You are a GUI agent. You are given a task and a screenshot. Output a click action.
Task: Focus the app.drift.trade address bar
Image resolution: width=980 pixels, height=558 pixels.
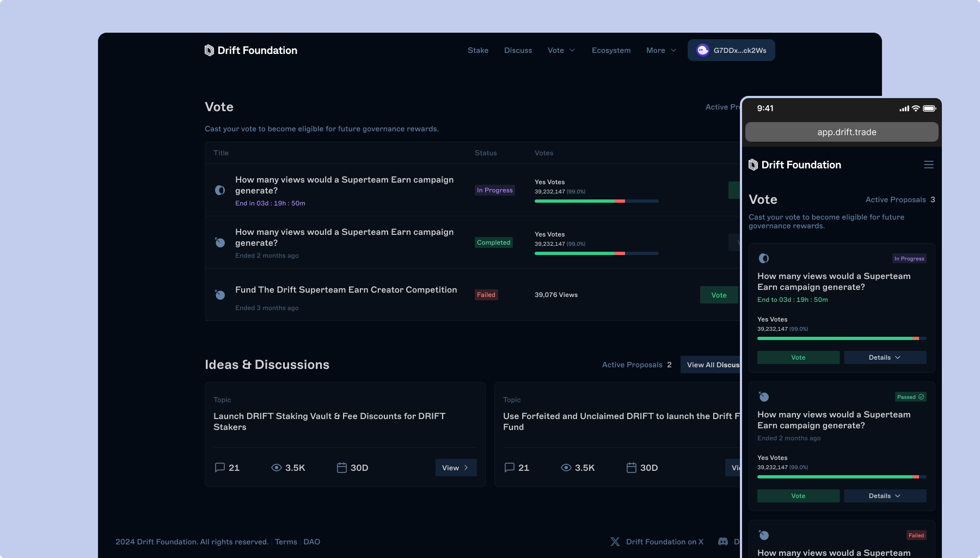click(842, 132)
